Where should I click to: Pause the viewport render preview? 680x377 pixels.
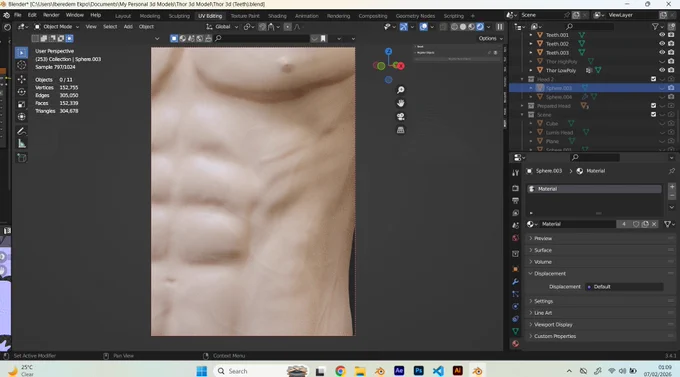click(x=500, y=27)
